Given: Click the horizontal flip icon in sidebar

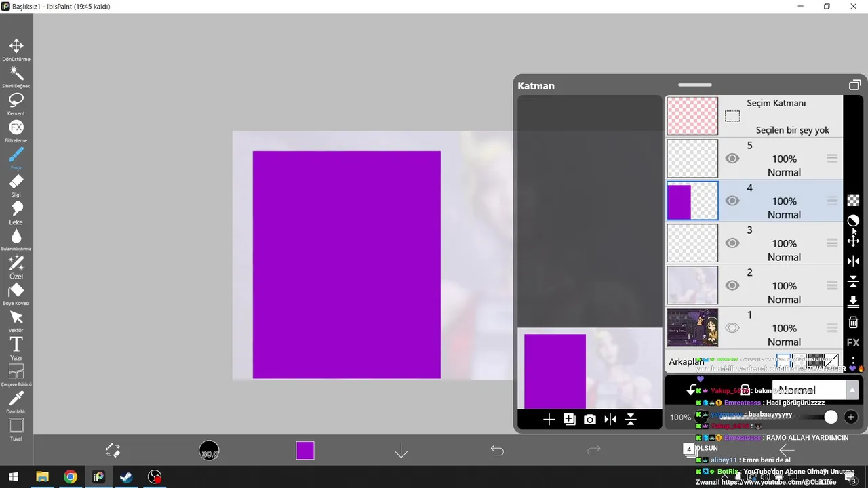Looking at the screenshot, I should coord(853,261).
